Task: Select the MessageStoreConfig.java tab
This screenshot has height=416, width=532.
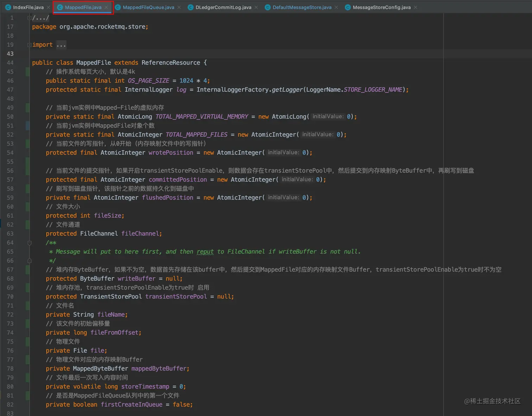Action: pos(381,7)
